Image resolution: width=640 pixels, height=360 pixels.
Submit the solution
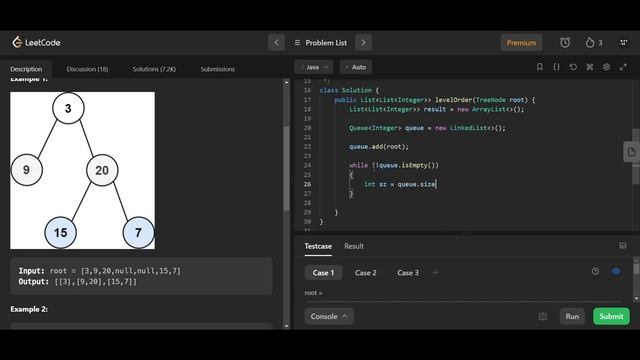(611, 316)
